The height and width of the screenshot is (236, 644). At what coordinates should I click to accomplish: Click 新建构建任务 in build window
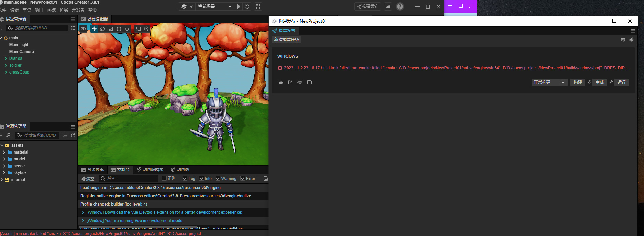(x=287, y=40)
